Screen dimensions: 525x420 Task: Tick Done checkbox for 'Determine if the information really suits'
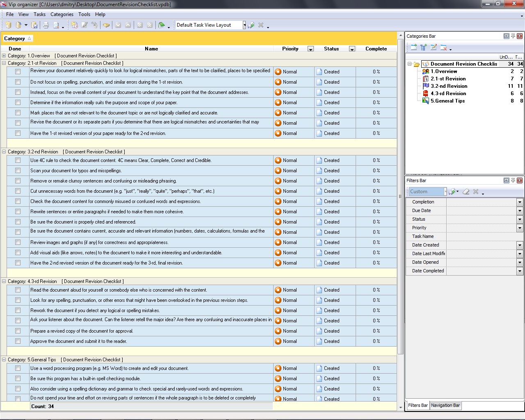point(18,103)
